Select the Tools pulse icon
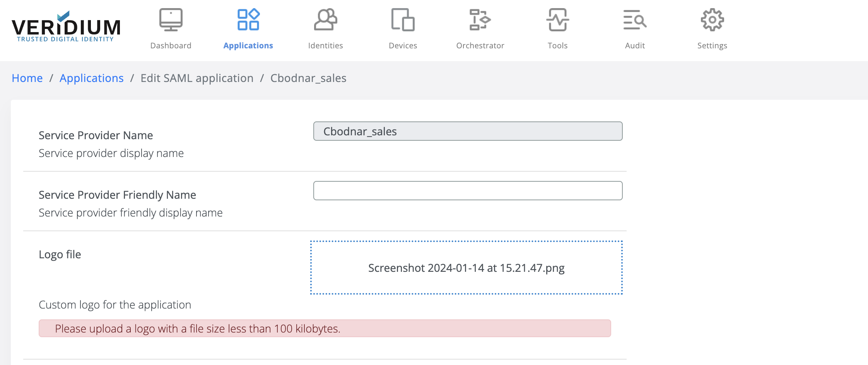 point(557,20)
